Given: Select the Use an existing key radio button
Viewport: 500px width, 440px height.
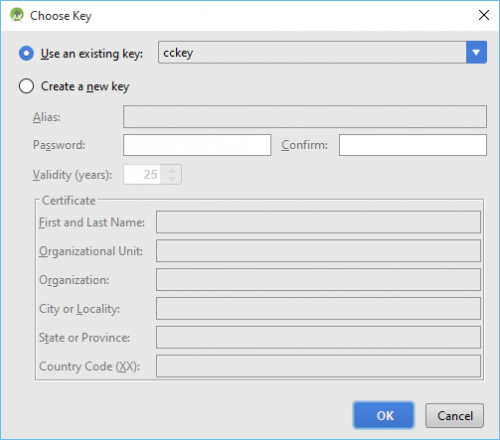Looking at the screenshot, I should (26, 54).
